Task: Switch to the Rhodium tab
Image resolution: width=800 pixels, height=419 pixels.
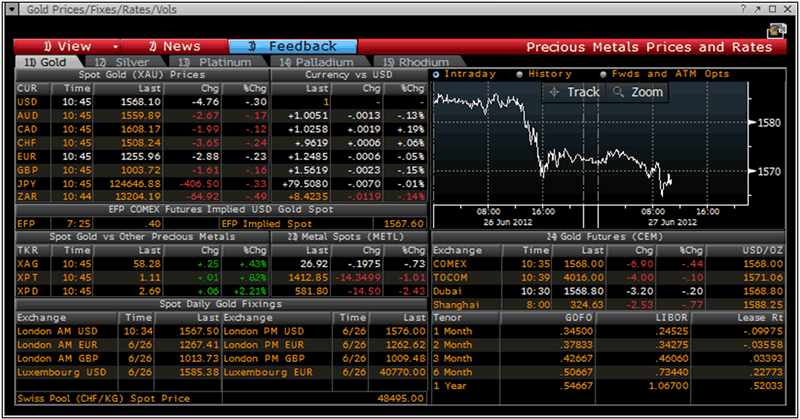Action: point(417,62)
